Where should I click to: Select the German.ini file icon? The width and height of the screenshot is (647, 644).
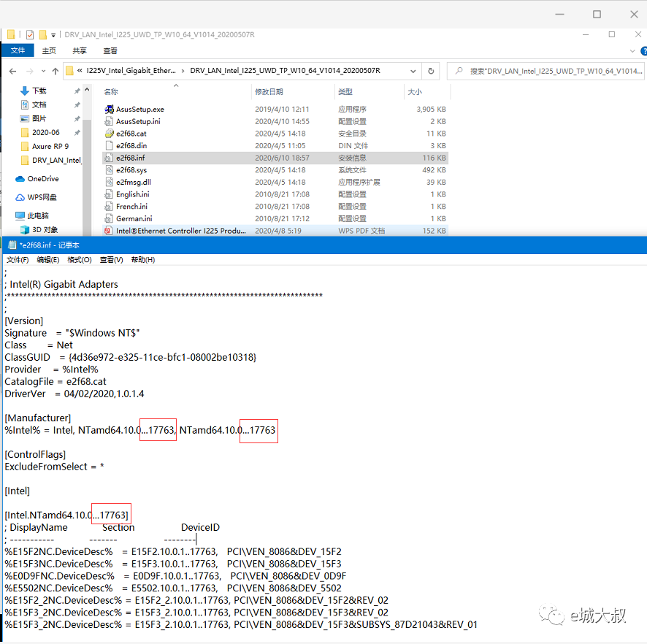(109, 218)
